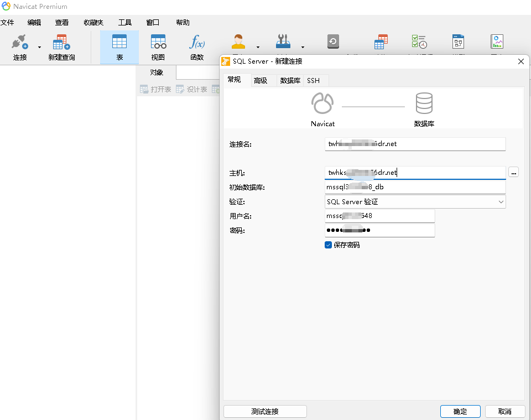This screenshot has width=531, height=420.
Task: Expand the dropdown arrow beside the user icon
Action: [x=258, y=48]
